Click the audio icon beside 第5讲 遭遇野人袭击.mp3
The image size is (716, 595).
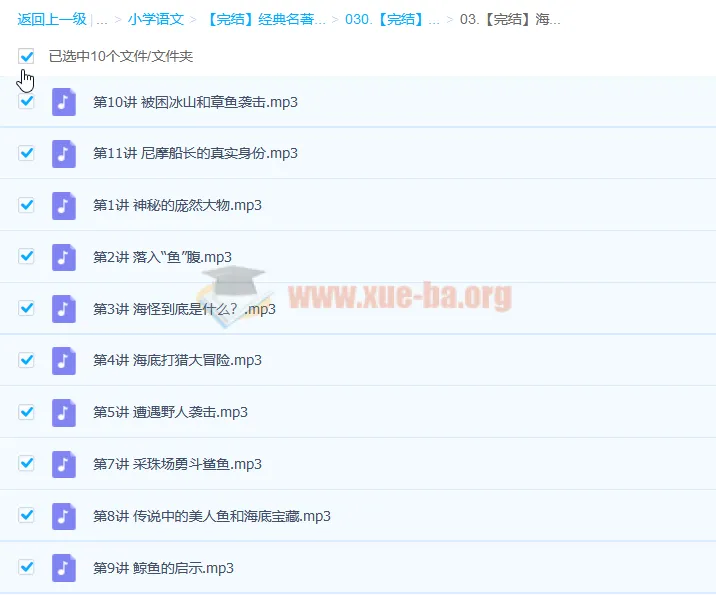64,412
